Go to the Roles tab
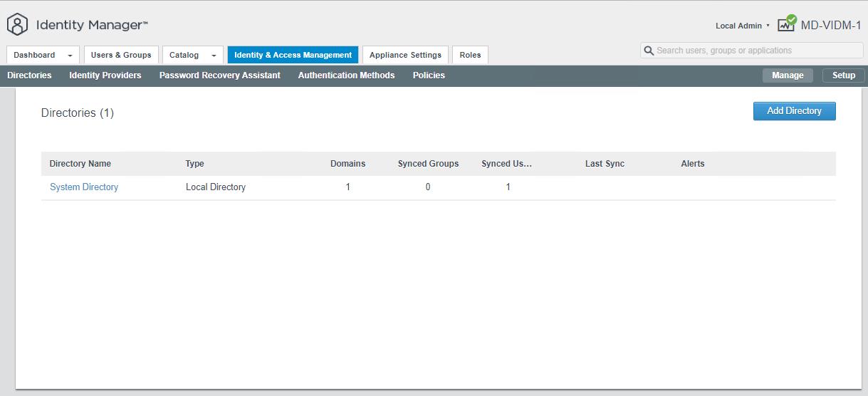This screenshot has width=868, height=396. point(470,55)
